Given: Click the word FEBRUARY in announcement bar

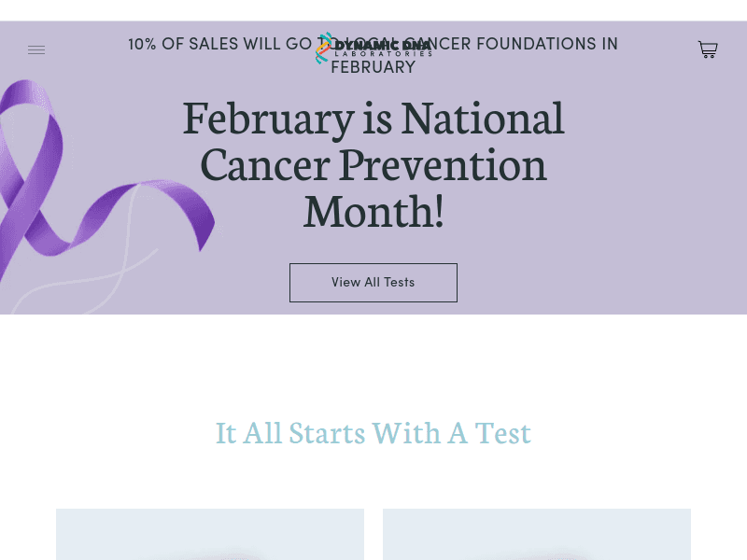Looking at the screenshot, I should 373,68.
